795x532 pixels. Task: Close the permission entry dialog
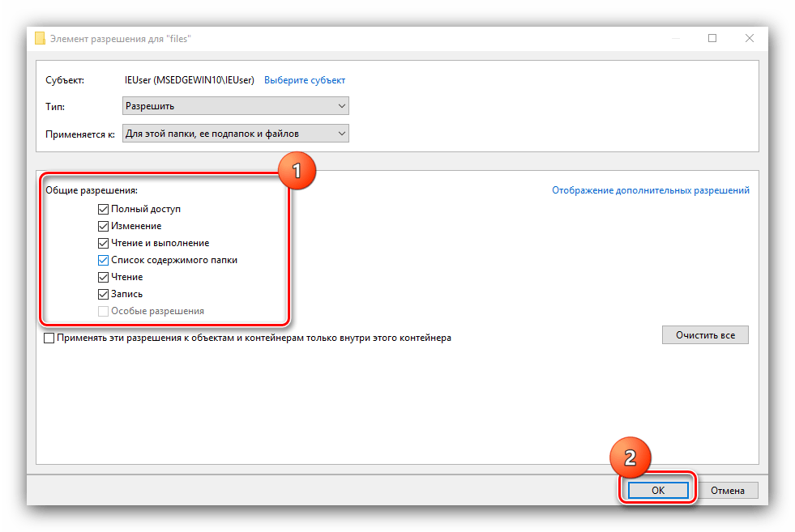pos(750,38)
